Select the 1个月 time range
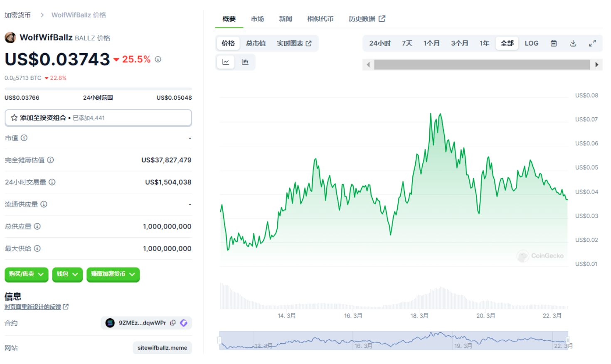This screenshot has width=611, height=364. point(431,43)
